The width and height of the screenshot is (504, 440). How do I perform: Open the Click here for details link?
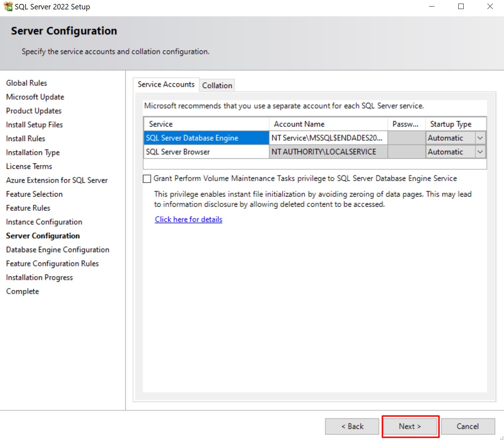tap(188, 219)
